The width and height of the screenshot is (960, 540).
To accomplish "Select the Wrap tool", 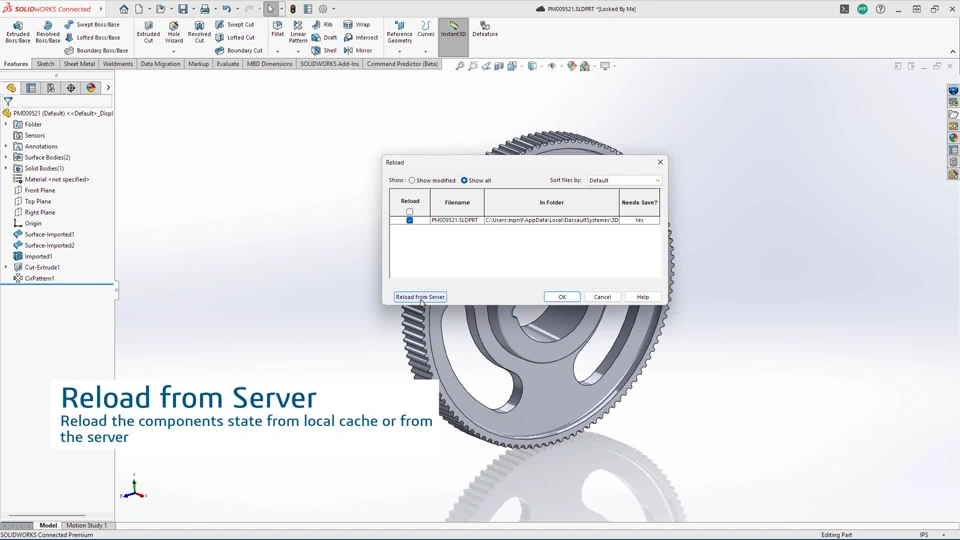I will point(357,24).
